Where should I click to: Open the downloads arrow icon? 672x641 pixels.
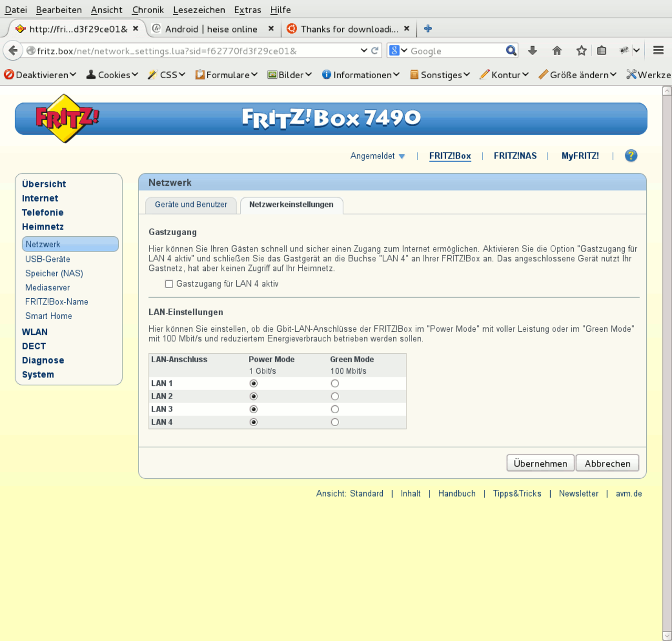tap(532, 50)
